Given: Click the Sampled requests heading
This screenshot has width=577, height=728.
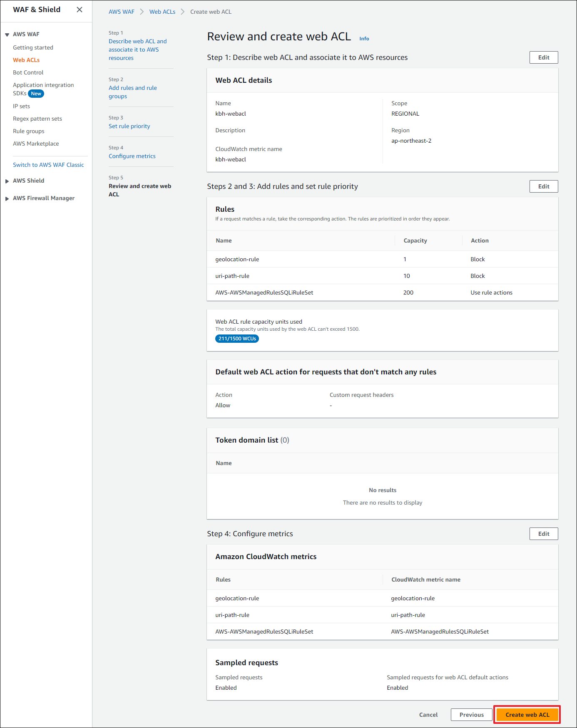Looking at the screenshot, I should coord(246,663).
